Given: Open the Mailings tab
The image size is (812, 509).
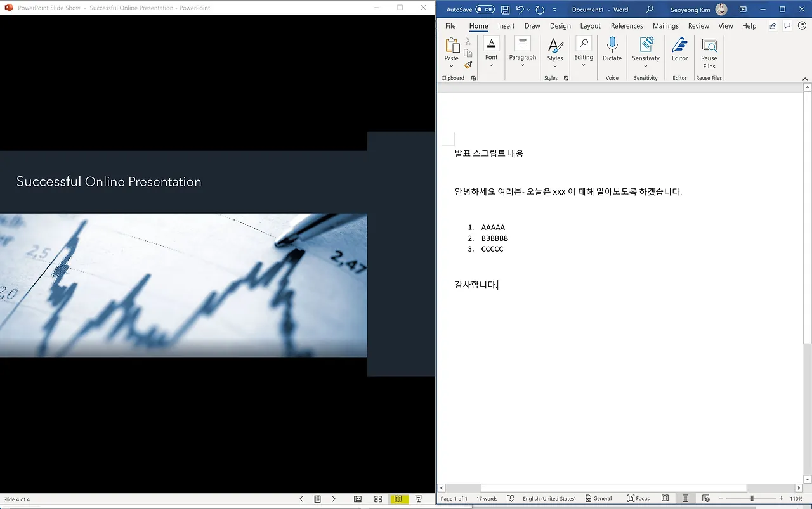Looking at the screenshot, I should pyautogui.click(x=665, y=26).
